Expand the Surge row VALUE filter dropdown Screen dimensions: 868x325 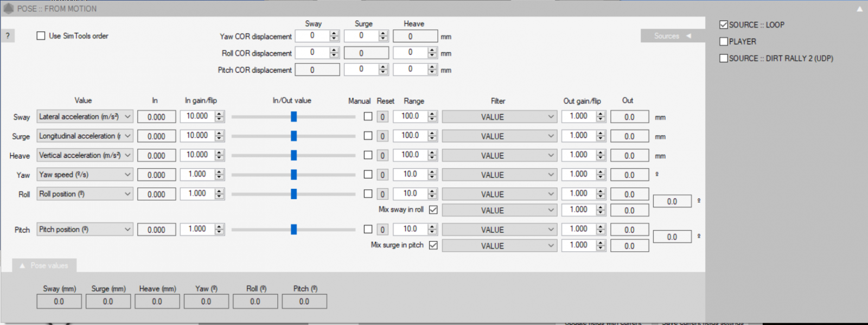tap(499, 136)
